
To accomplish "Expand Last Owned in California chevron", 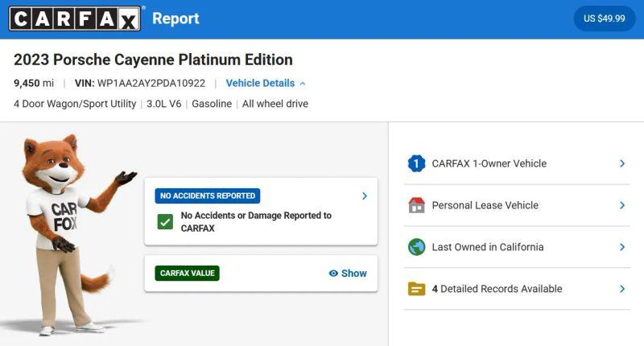I will [x=621, y=247].
